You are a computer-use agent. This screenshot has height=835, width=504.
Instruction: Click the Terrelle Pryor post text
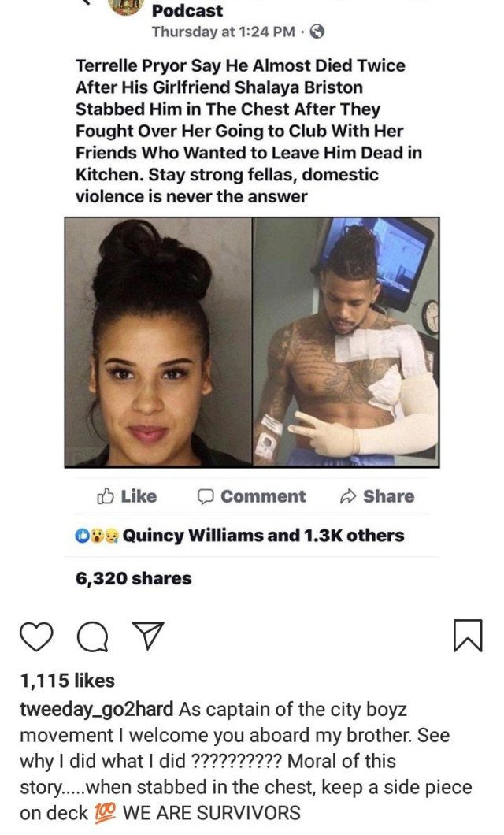click(249, 131)
